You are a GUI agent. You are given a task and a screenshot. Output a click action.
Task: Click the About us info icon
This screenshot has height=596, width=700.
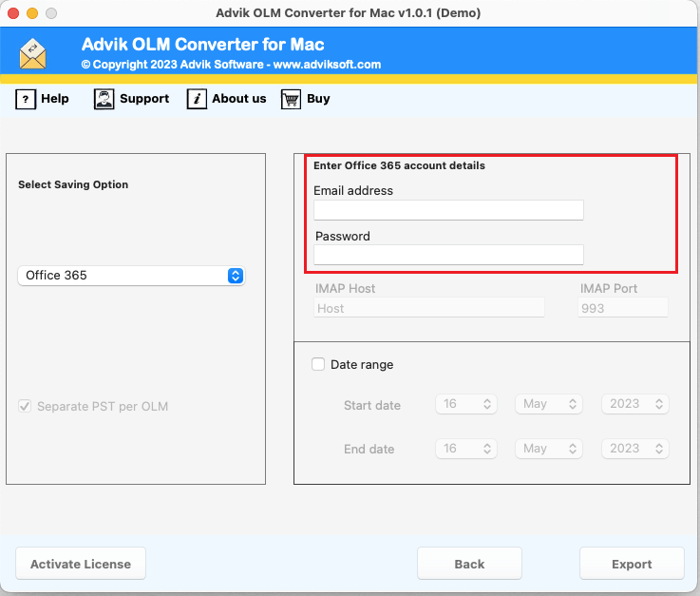click(197, 99)
